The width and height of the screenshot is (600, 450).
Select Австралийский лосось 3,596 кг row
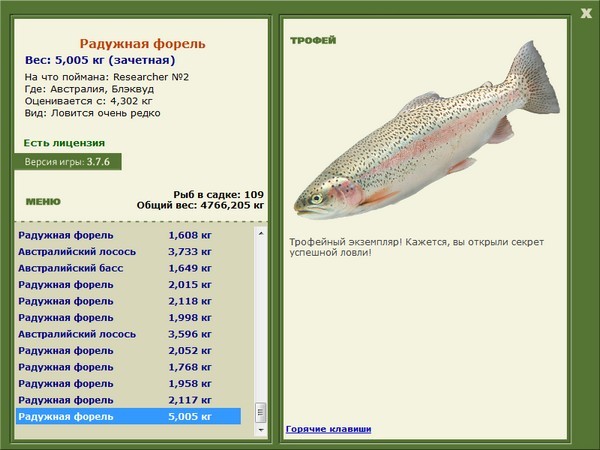[129, 334]
